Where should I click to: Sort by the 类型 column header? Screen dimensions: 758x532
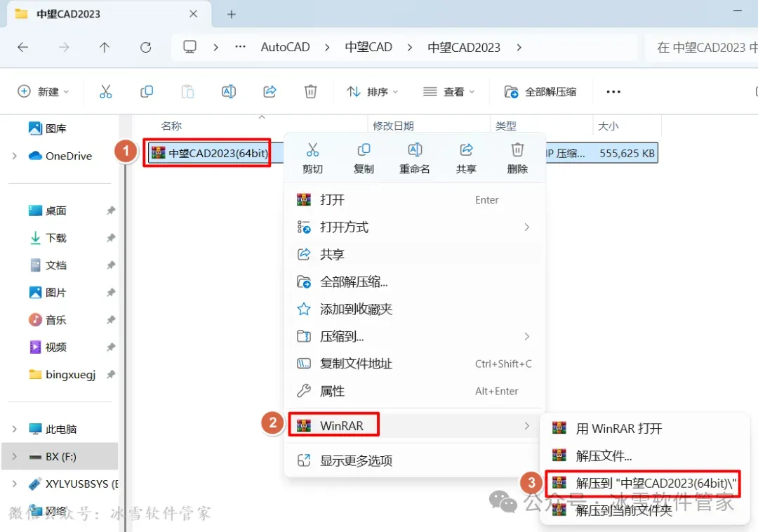[505, 126]
